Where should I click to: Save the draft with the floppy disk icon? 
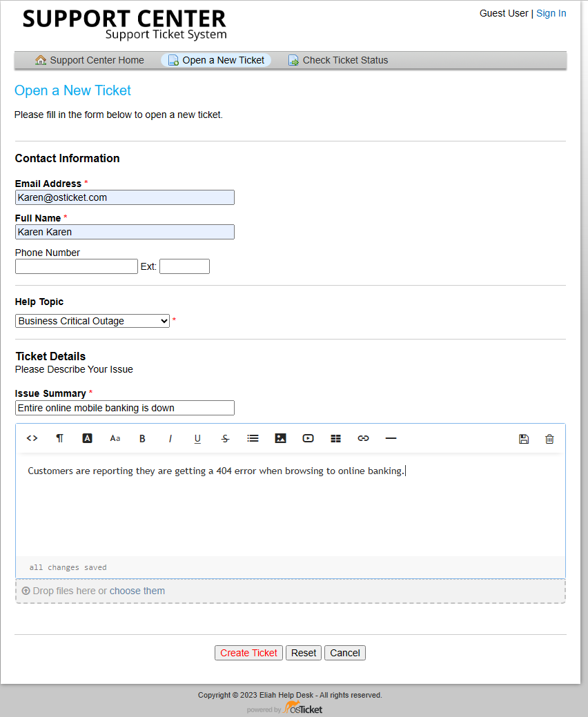click(524, 438)
